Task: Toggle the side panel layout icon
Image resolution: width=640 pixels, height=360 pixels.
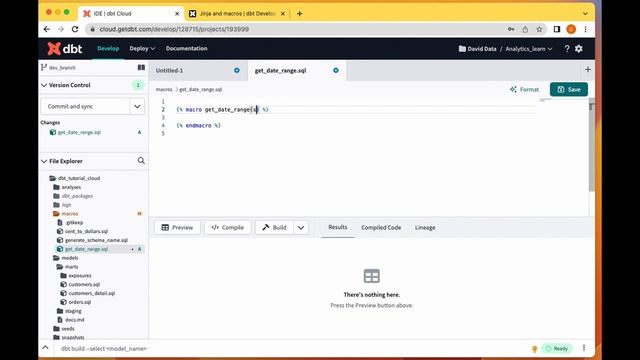Action: tap(141, 67)
